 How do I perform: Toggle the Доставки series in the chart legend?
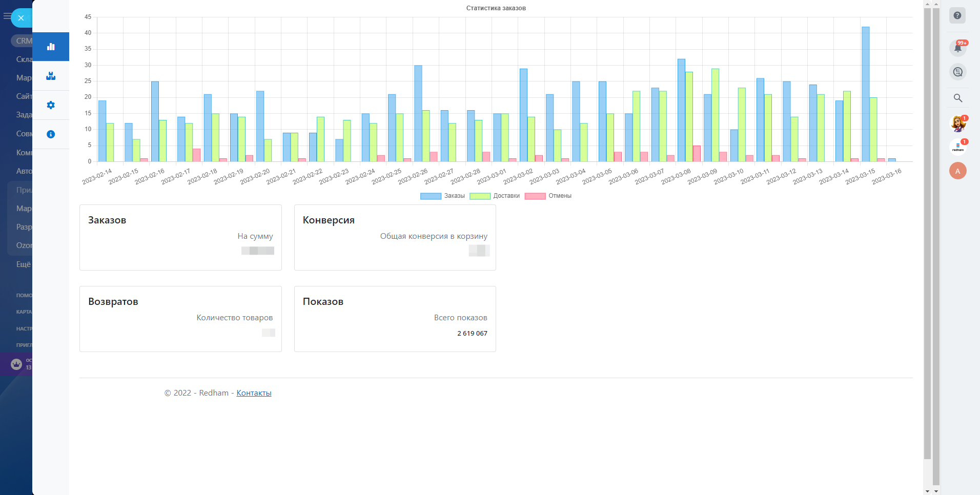coord(495,196)
